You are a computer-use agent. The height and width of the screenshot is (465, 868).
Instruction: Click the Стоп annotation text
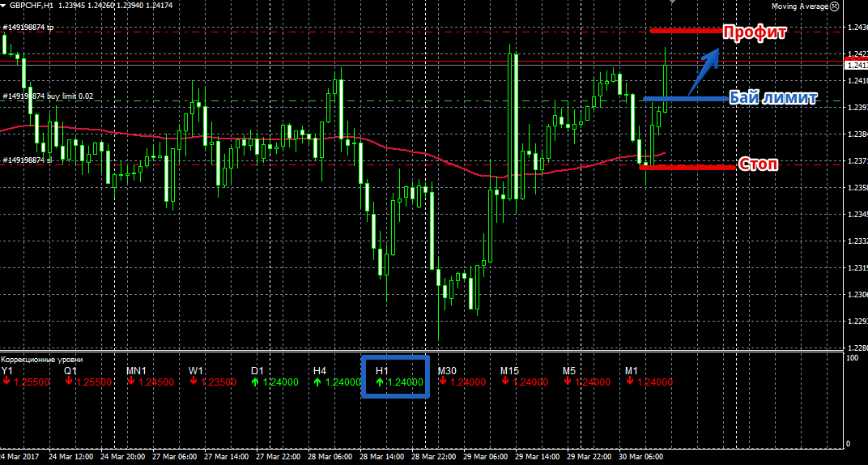coord(759,164)
